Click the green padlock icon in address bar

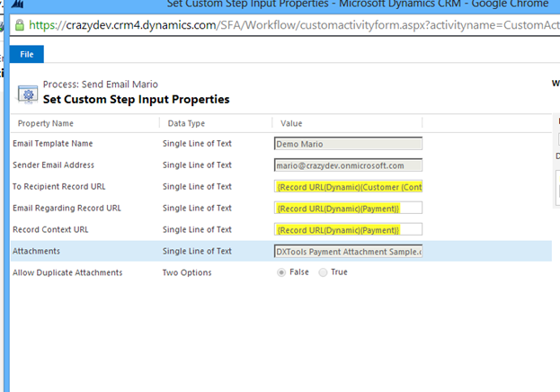pyautogui.click(x=22, y=25)
